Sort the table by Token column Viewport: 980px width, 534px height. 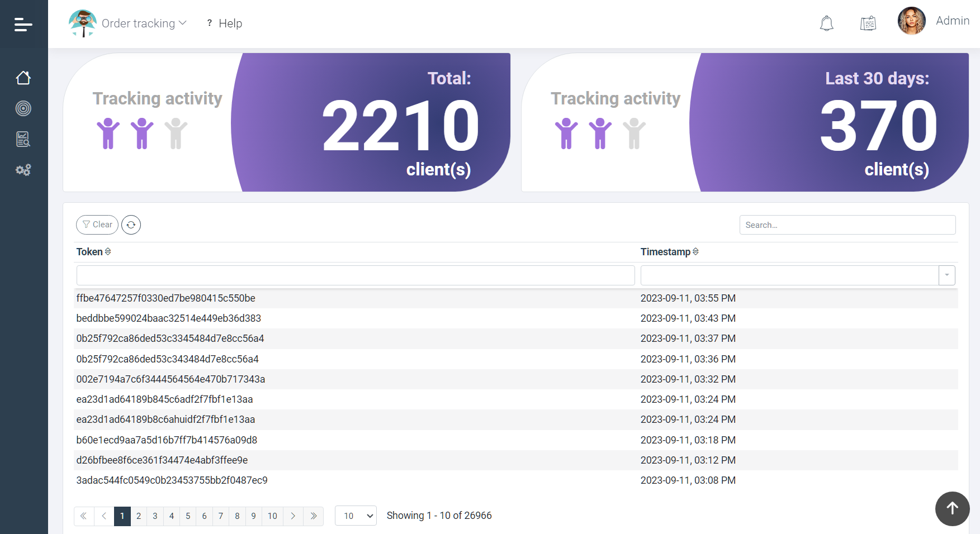point(108,251)
